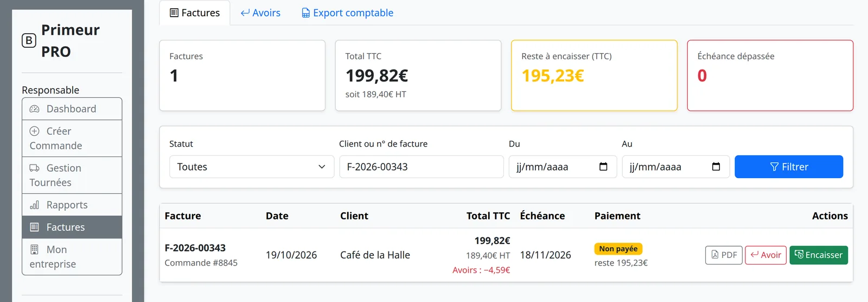Click Avoirs : −4,59€ text

(x=481, y=270)
